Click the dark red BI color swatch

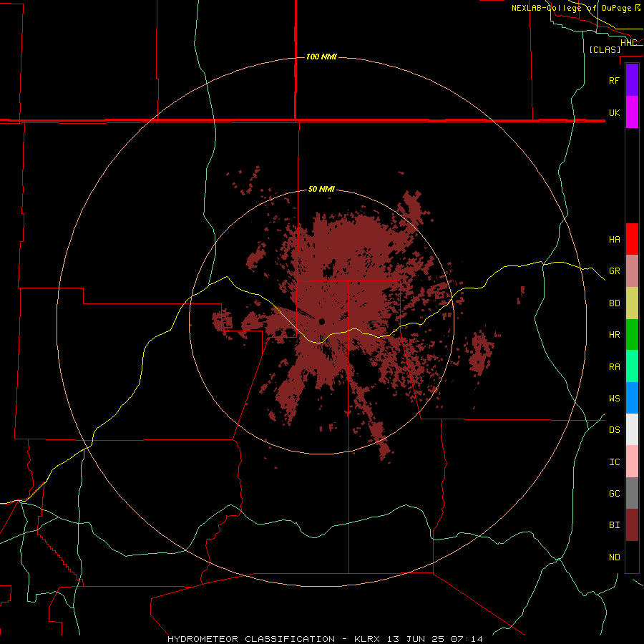click(632, 525)
